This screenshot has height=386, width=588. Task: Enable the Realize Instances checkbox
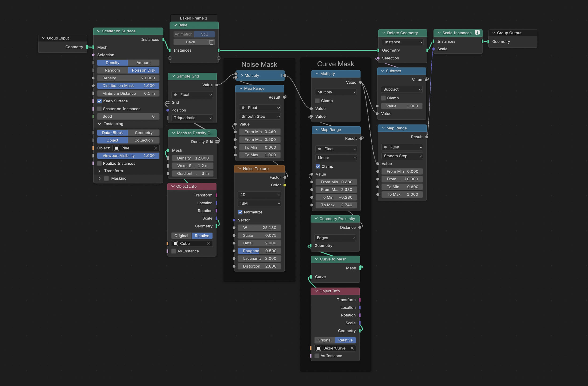click(99, 163)
